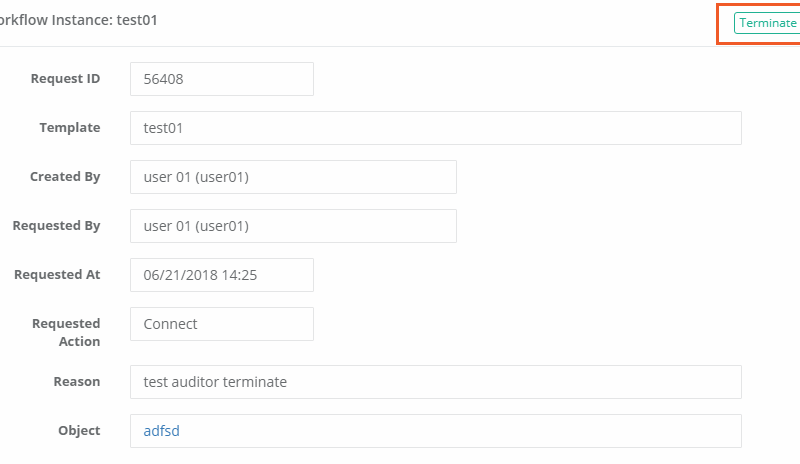Click the Template label
This screenshot has width=800, height=464.
coord(70,128)
